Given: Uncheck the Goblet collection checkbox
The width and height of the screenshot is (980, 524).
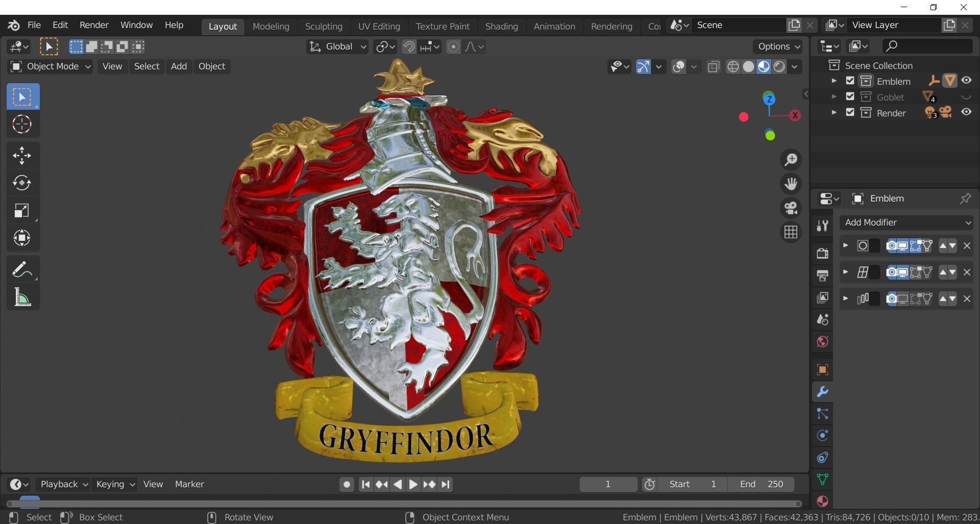Looking at the screenshot, I should (x=850, y=96).
